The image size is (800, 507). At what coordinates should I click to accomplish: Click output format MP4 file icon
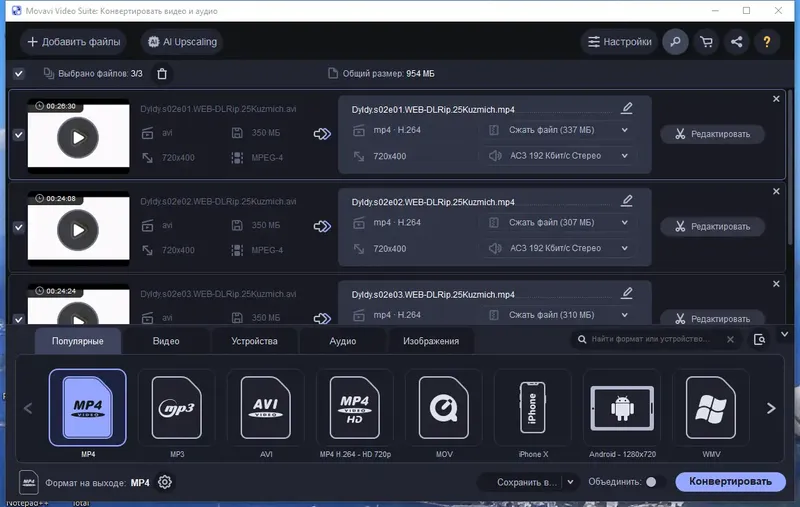coord(29,483)
